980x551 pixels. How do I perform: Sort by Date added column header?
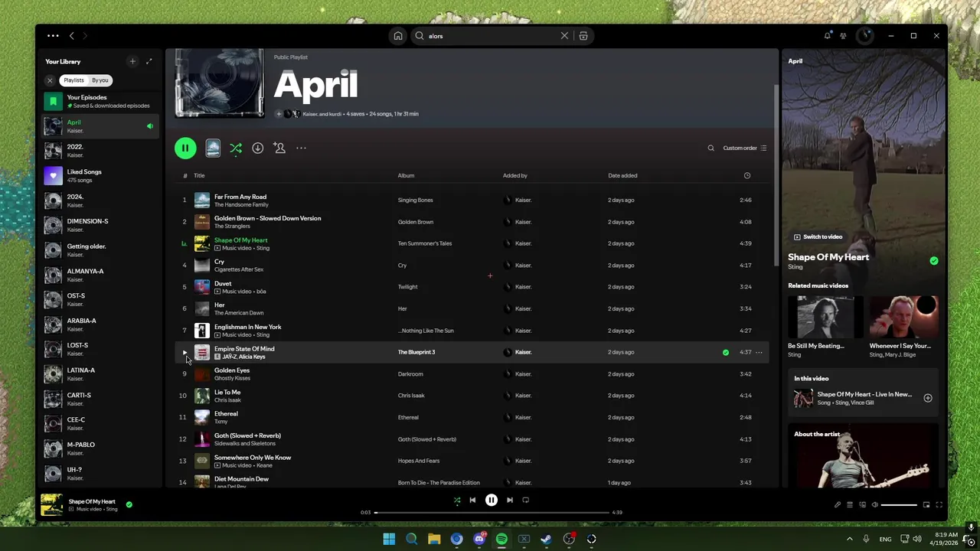click(622, 175)
